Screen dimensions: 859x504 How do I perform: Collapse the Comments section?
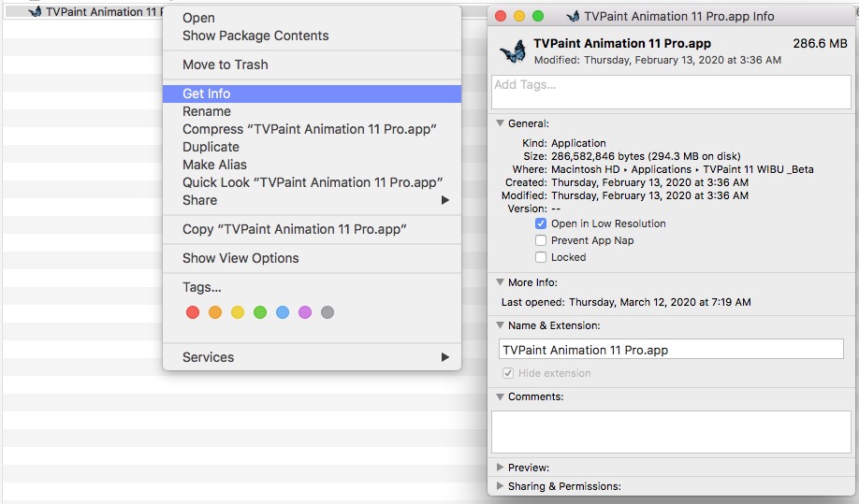pyautogui.click(x=500, y=396)
